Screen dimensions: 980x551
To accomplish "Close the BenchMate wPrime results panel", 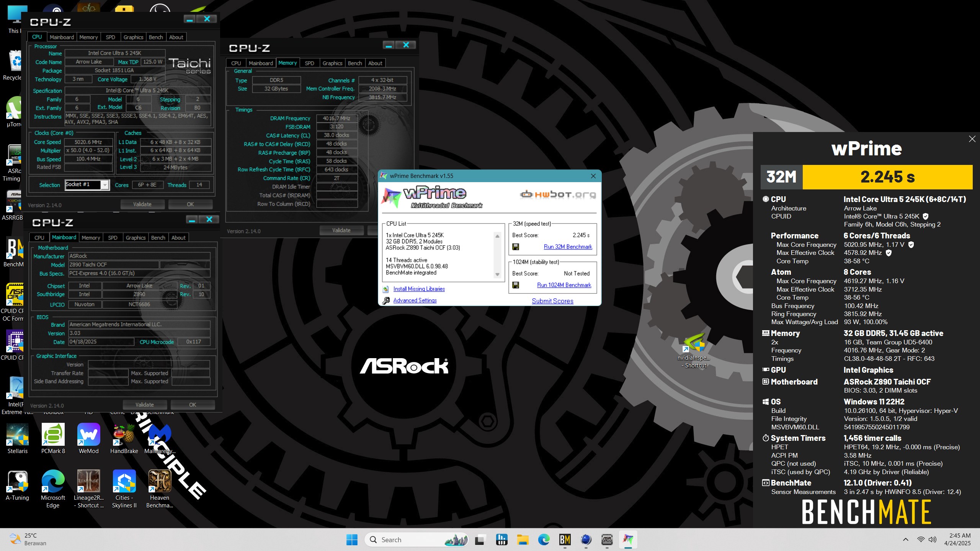I will [972, 139].
